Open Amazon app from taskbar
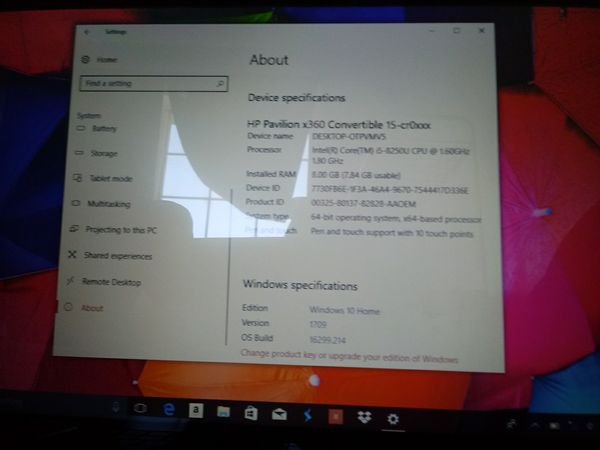This screenshot has width=600, height=450. 196,410
